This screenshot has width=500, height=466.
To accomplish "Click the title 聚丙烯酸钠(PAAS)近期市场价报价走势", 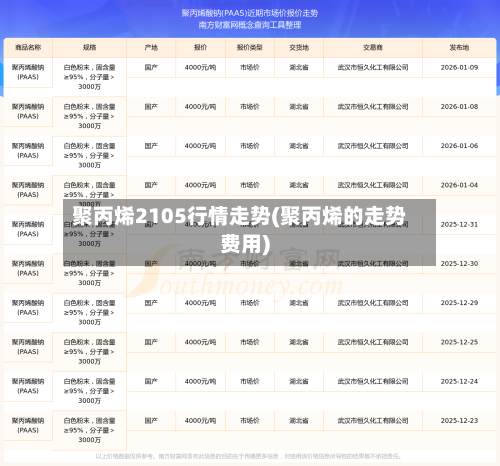I will click(x=250, y=13).
